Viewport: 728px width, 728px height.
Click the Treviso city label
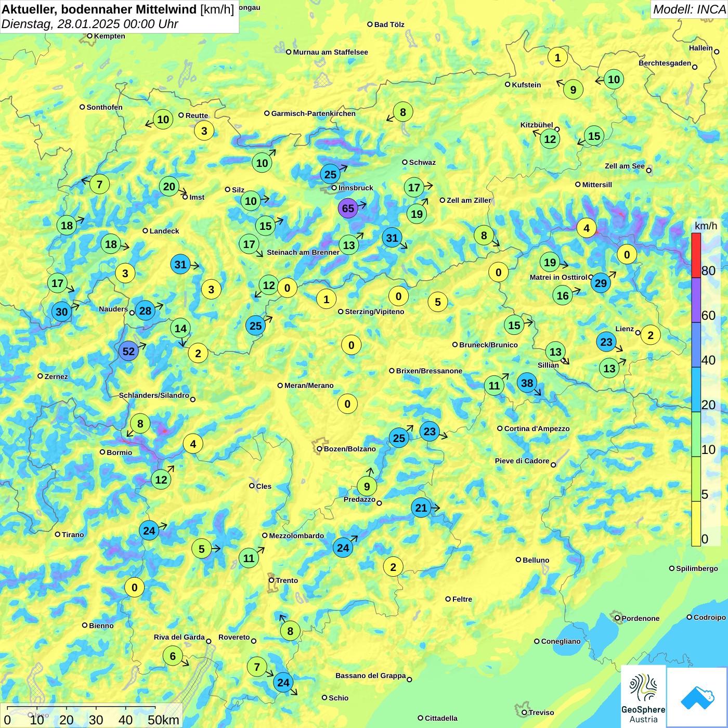[x=541, y=712]
